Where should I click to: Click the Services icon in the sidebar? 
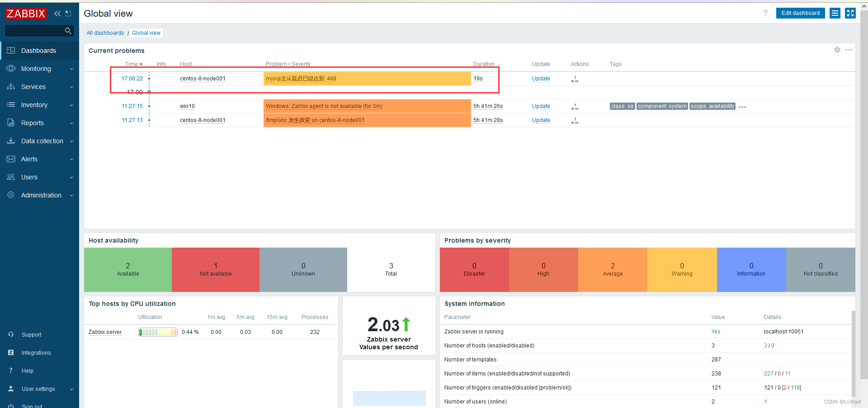pyautogui.click(x=11, y=87)
